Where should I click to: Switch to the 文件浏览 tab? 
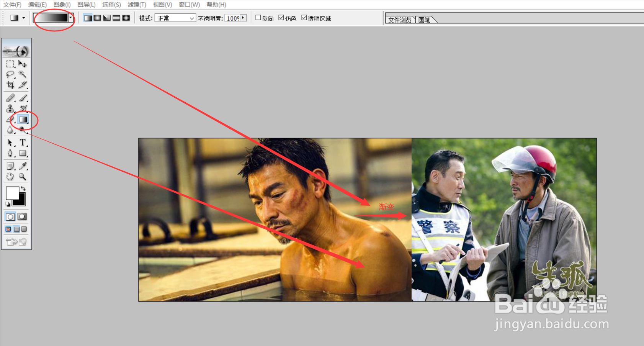click(x=400, y=20)
